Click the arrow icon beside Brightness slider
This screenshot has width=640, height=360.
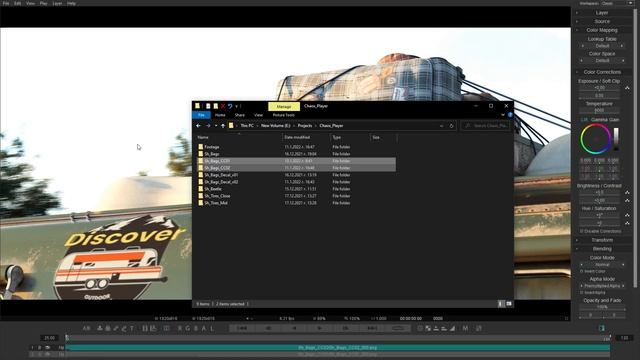tap(627, 193)
